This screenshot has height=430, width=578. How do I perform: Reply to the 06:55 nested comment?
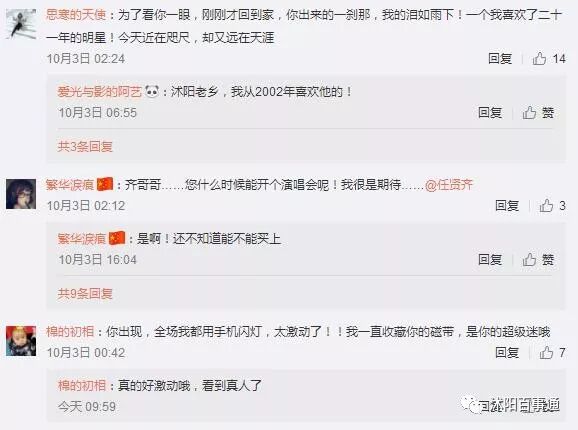click(x=490, y=113)
